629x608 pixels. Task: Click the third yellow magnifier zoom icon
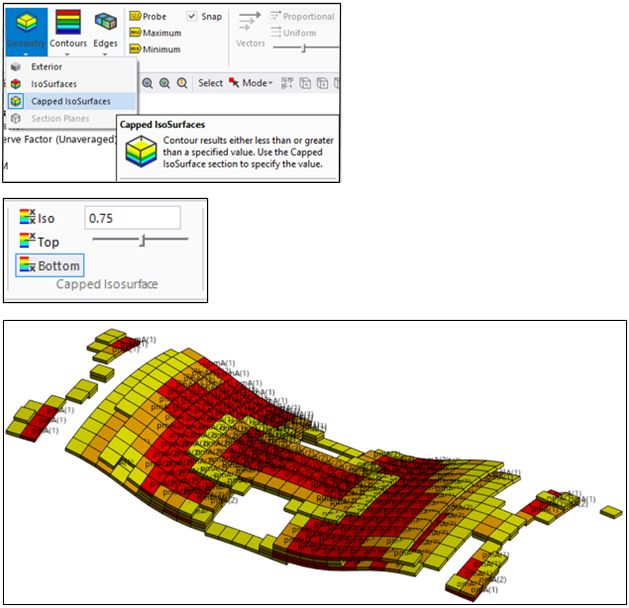tap(182, 83)
